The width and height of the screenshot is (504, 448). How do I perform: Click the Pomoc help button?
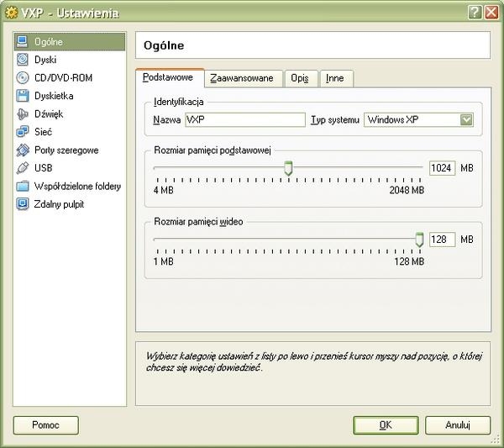(x=45, y=425)
